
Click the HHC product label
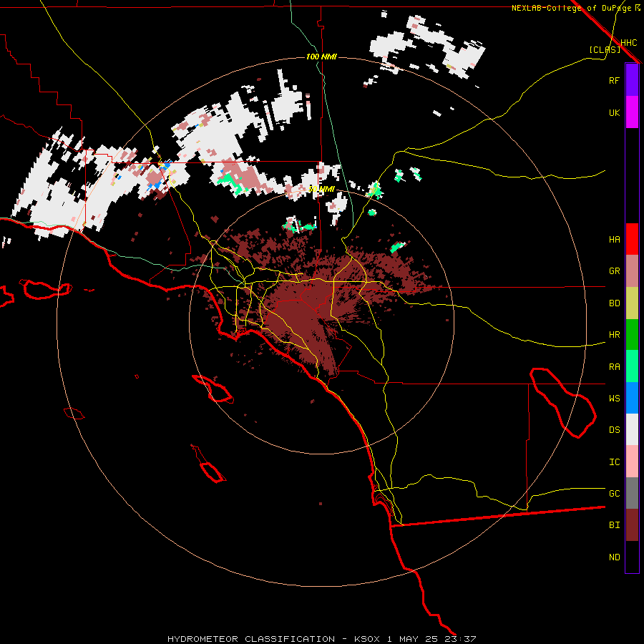(x=628, y=43)
